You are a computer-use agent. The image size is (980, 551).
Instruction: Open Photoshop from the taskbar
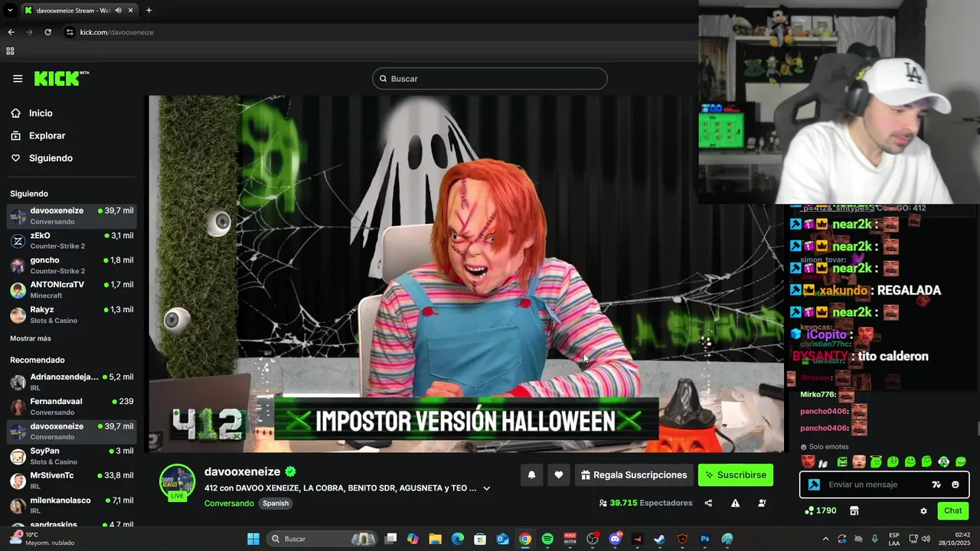[704, 539]
